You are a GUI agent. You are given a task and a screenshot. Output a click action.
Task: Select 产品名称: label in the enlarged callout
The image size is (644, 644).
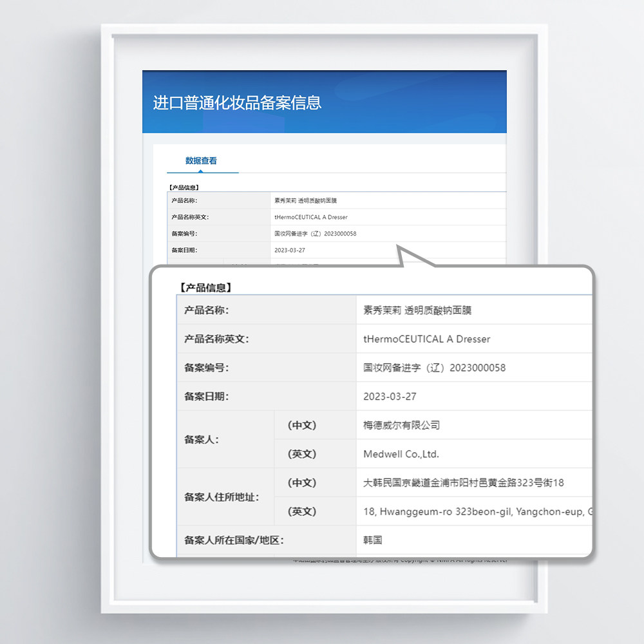click(x=207, y=310)
